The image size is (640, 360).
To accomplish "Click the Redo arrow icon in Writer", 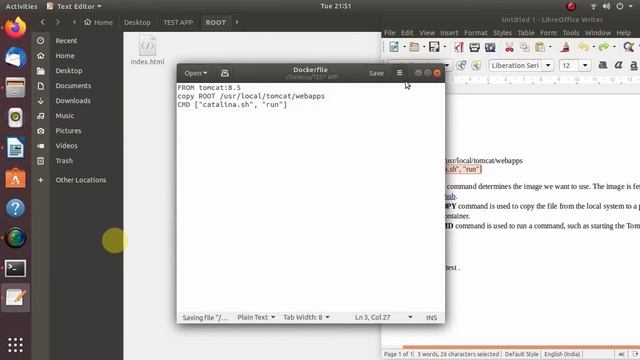I will click(604, 47).
